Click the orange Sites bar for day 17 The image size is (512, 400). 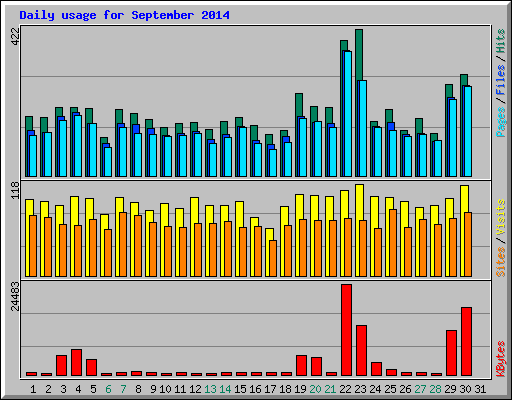273,258
